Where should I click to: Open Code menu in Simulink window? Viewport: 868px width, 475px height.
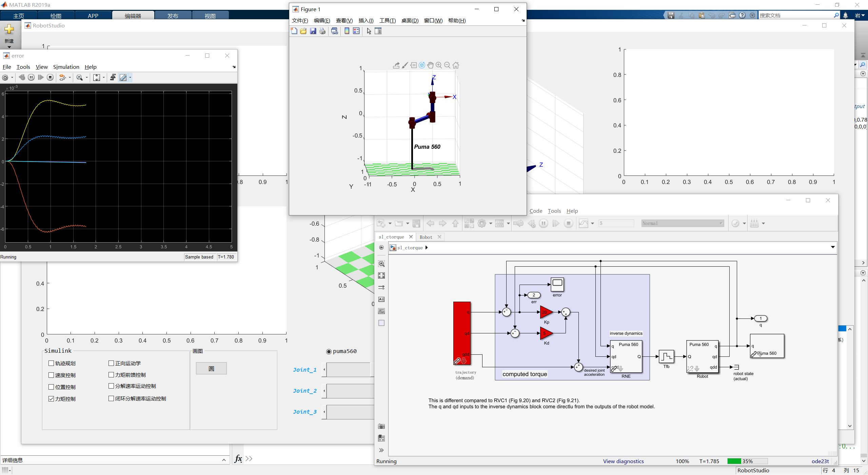point(536,211)
